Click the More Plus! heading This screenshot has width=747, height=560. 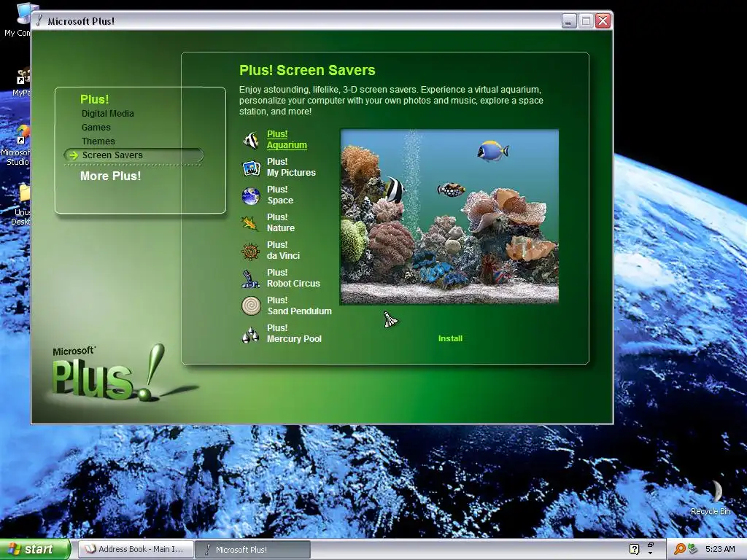[x=111, y=176]
